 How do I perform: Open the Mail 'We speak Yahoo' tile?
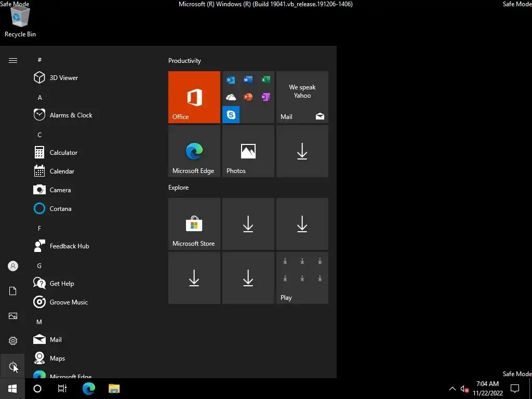(x=302, y=97)
